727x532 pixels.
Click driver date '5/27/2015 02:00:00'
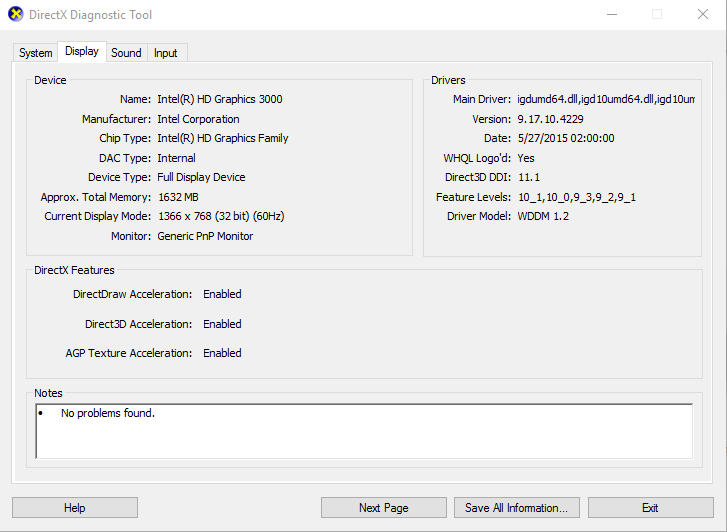click(x=566, y=138)
